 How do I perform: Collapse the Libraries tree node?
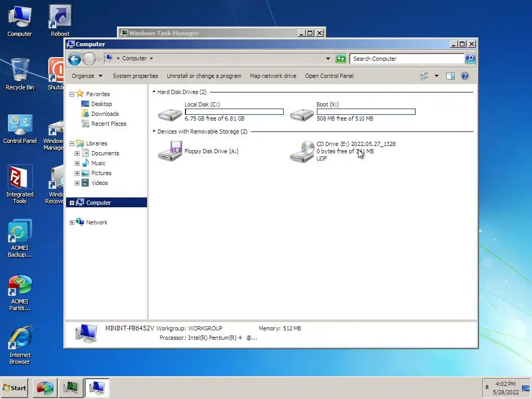(x=72, y=144)
